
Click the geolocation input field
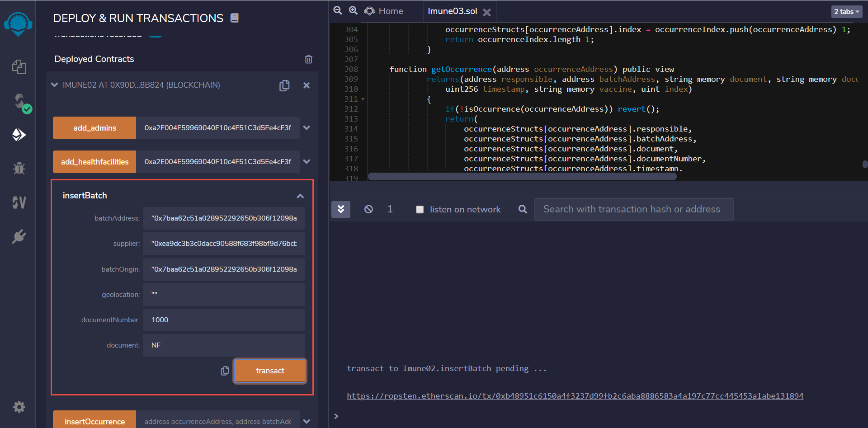coord(224,295)
